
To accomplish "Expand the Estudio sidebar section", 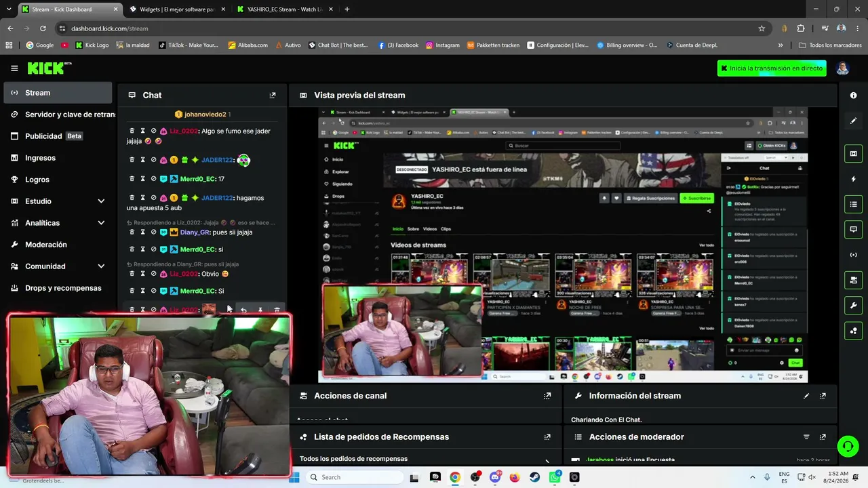I will pyautogui.click(x=101, y=201).
